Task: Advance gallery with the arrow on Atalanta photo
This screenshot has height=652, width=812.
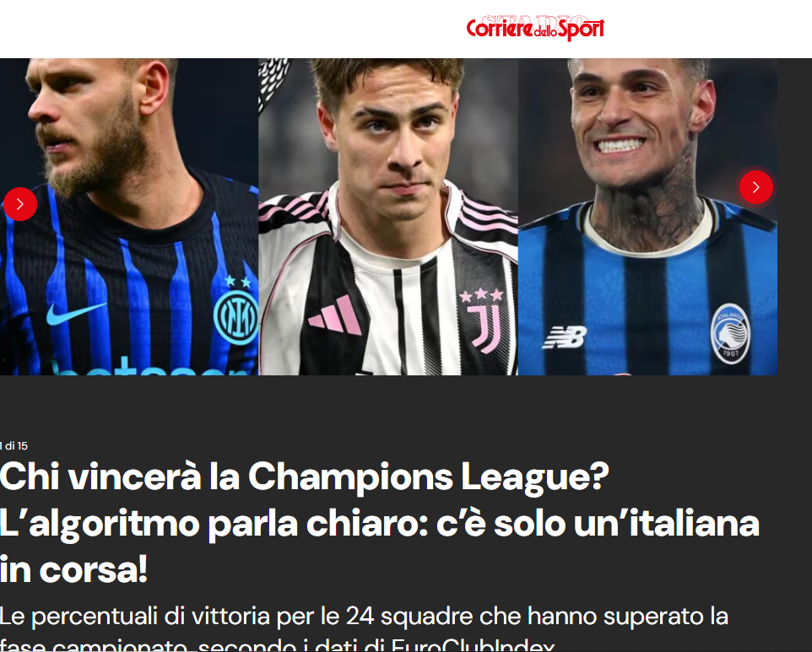Action: [x=755, y=186]
